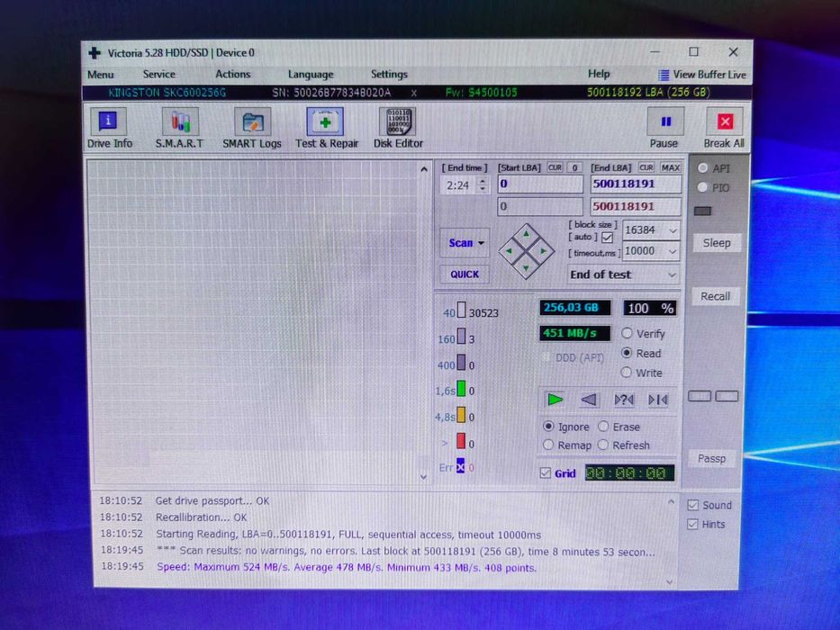
Task: Choose the Refresh error action
Action: 603,445
